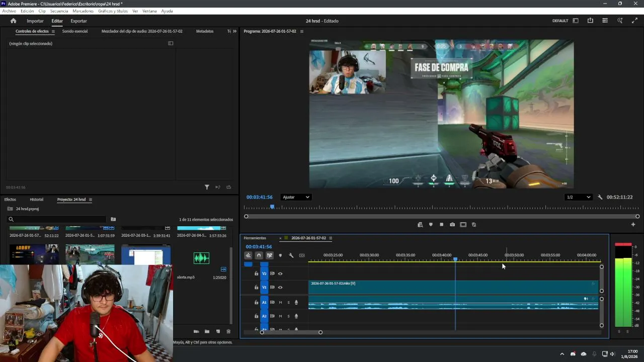Toggle full-screen video icon in the header
This screenshot has width=644, height=362.
coord(634,21)
